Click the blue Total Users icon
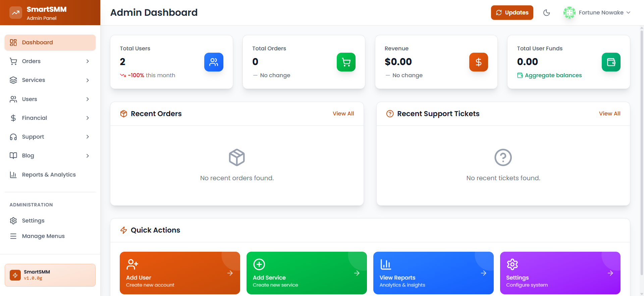This screenshot has height=296, width=644. pyautogui.click(x=214, y=62)
